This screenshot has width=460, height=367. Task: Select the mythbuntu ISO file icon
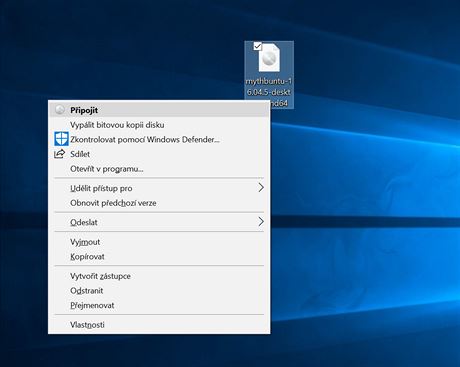pyautogui.click(x=269, y=57)
